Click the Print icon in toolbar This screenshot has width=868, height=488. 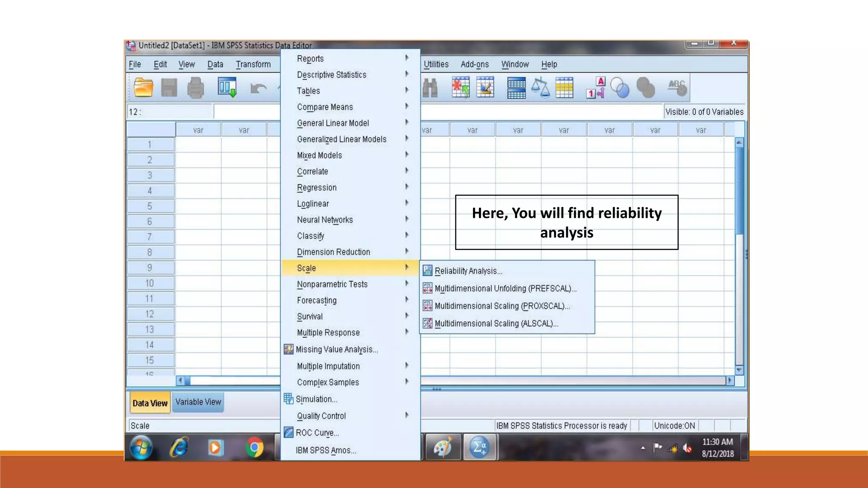click(x=195, y=88)
